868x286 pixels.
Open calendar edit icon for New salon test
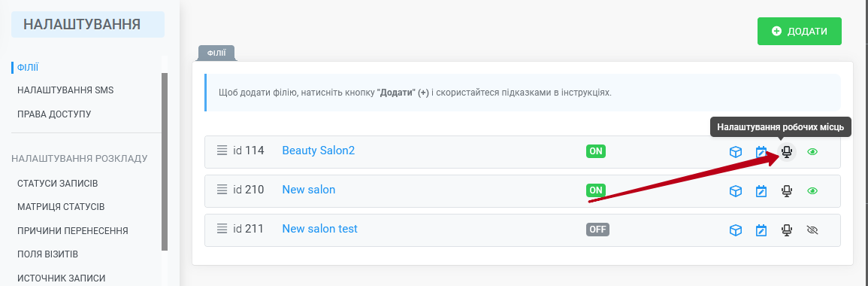tap(761, 230)
